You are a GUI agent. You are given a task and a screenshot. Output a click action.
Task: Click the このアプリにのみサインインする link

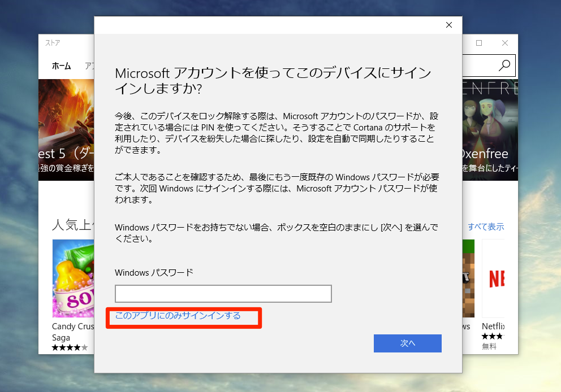(178, 316)
